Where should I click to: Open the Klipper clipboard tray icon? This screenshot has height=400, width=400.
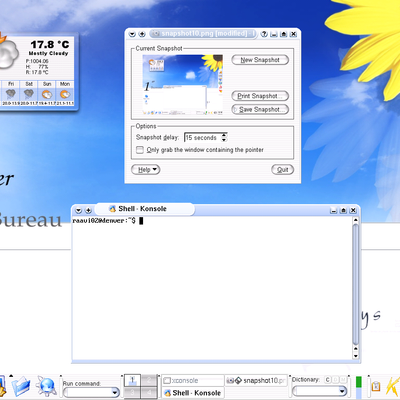click(x=376, y=386)
